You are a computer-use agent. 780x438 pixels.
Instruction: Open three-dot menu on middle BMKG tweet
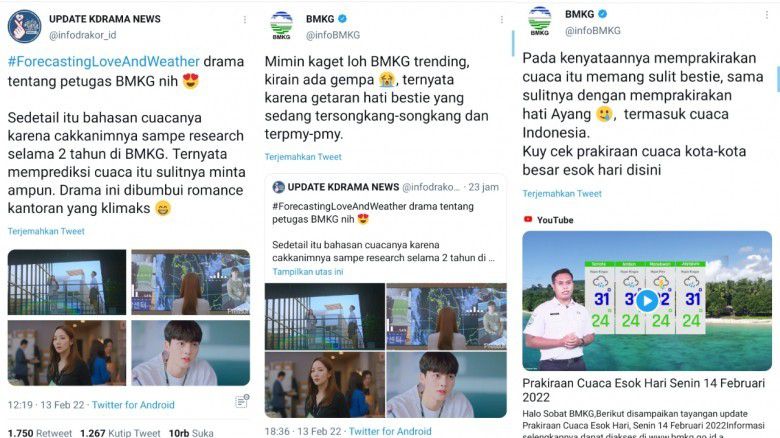501,19
